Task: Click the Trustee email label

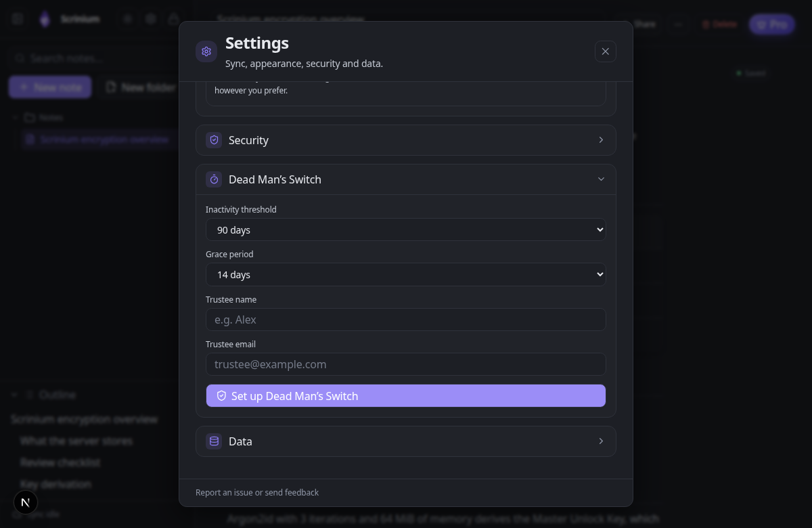Action: point(231,344)
